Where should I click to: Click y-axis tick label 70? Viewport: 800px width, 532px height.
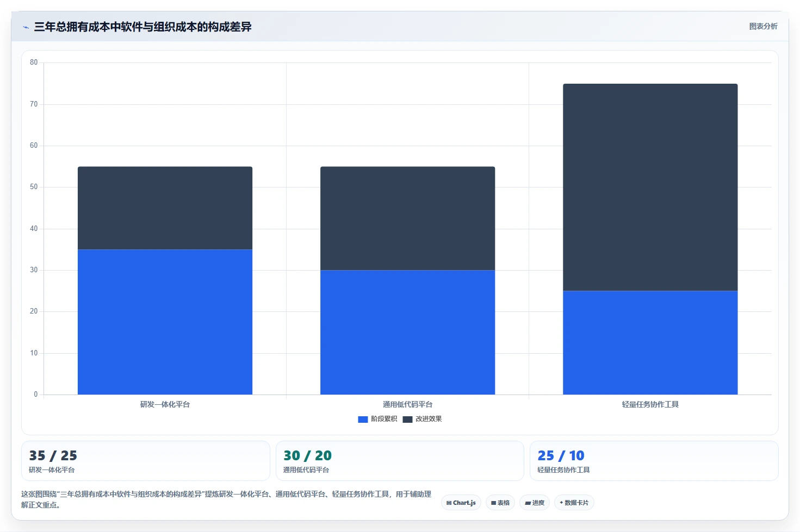[34, 104]
